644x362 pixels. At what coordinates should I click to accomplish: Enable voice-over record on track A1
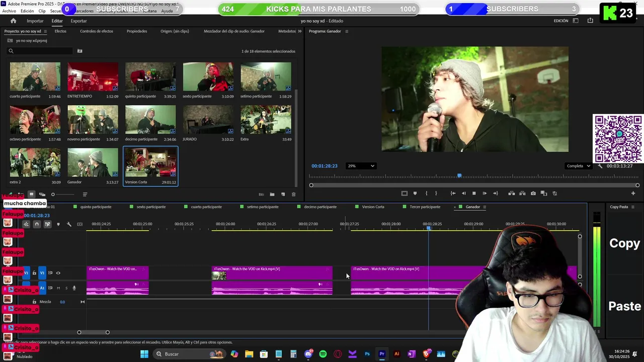coord(74,288)
